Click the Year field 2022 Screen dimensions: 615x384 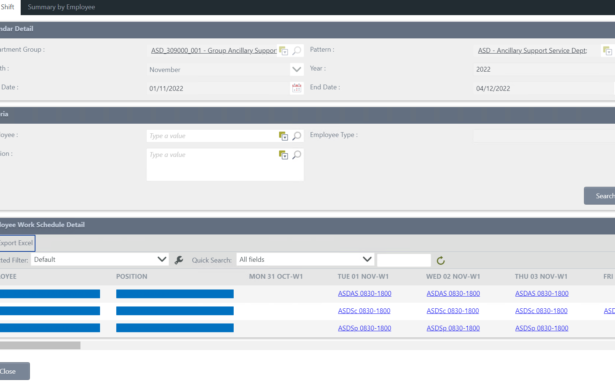click(544, 69)
